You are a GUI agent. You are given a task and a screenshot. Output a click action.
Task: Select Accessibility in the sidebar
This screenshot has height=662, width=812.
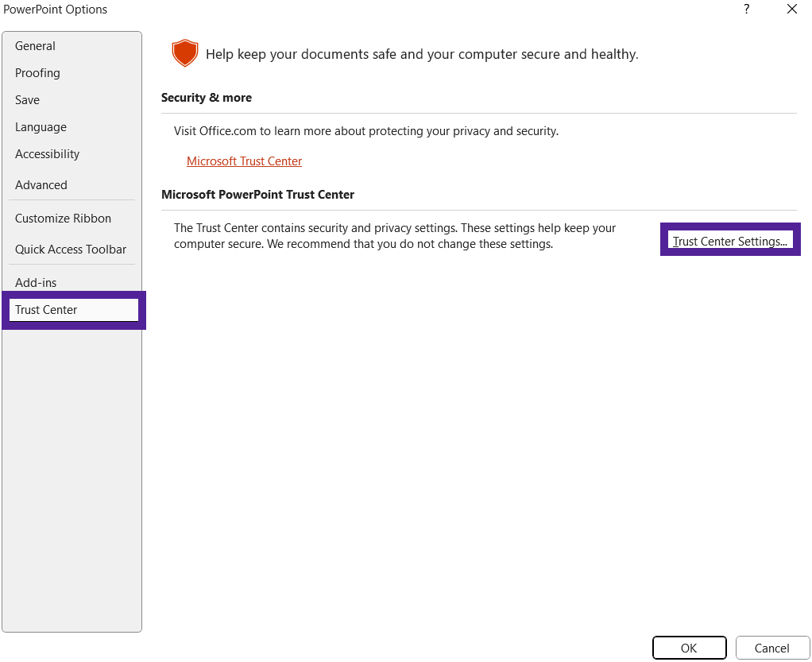tap(48, 154)
